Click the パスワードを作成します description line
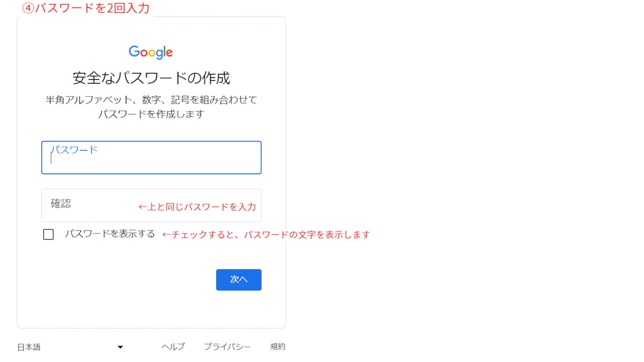The height and width of the screenshot is (362, 644). 151,114
